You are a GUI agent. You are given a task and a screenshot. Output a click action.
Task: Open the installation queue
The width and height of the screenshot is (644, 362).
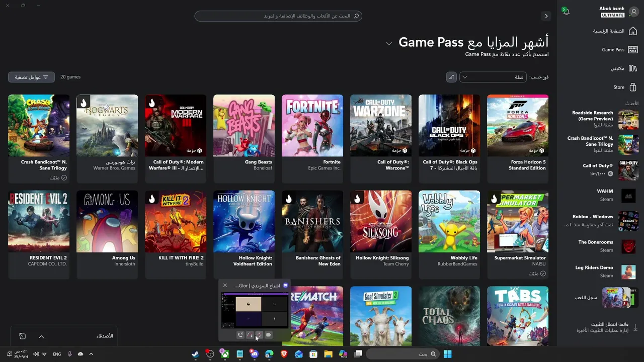click(606, 327)
